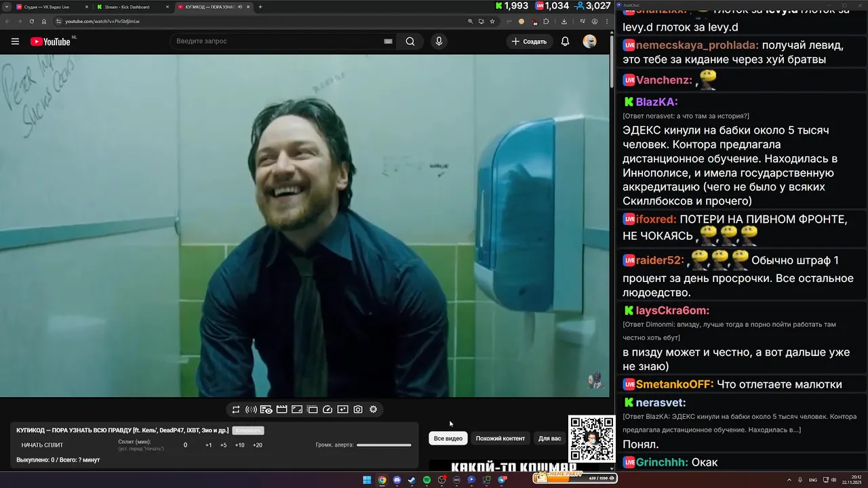Toggle the loop video icon in player toolbar
This screenshot has width=868, height=488.
[236, 409]
